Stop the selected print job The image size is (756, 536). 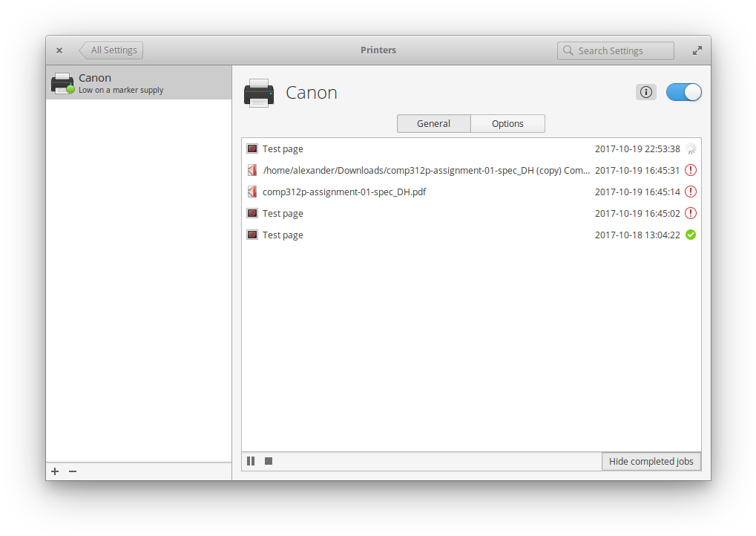click(x=269, y=461)
